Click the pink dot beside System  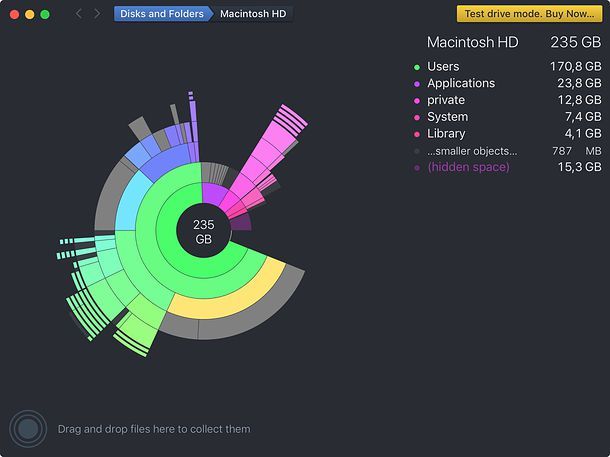click(x=417, y=117)
